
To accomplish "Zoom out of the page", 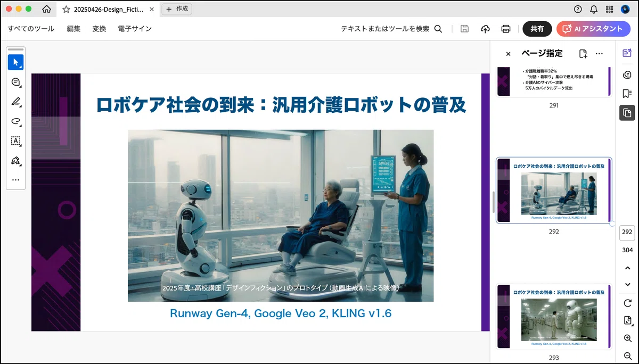I will click(627, 355).
